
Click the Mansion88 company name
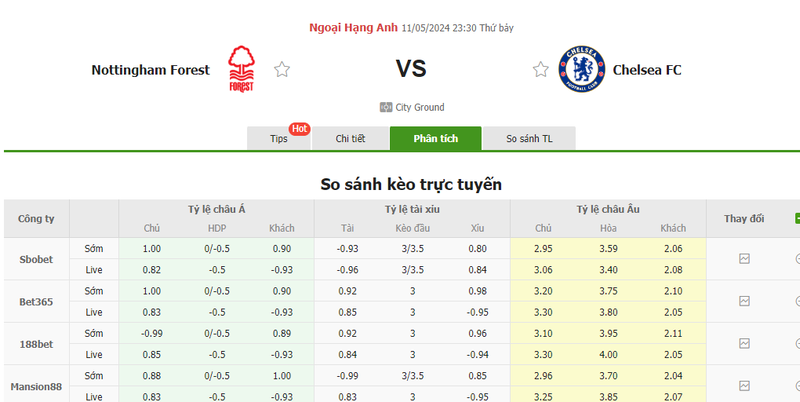(x=36, y=386)
